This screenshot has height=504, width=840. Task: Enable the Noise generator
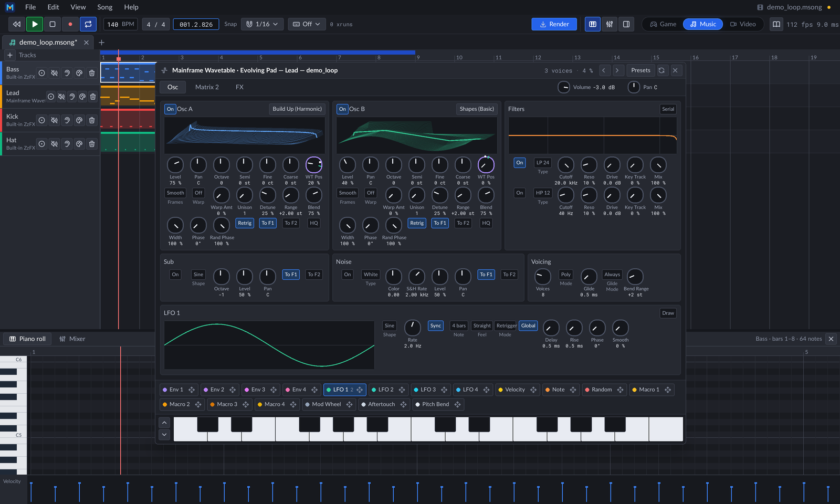pos(348,275)
